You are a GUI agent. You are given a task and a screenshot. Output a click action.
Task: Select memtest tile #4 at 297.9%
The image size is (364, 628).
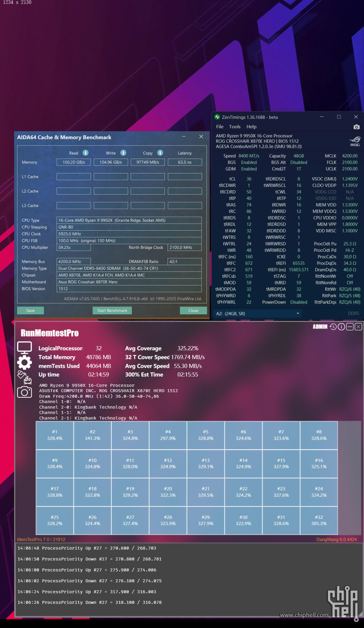point(168,435)
